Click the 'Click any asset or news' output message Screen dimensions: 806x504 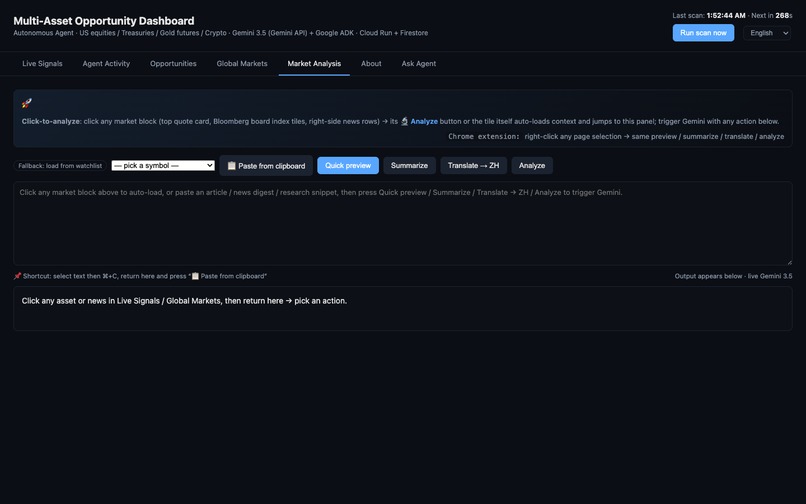[x=184, y=301]
